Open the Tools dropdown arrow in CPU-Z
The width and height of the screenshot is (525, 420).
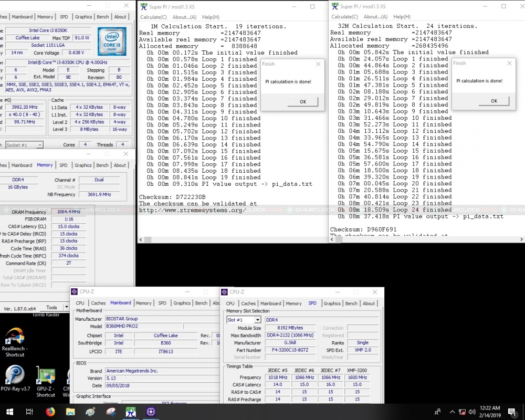point(66,307)
